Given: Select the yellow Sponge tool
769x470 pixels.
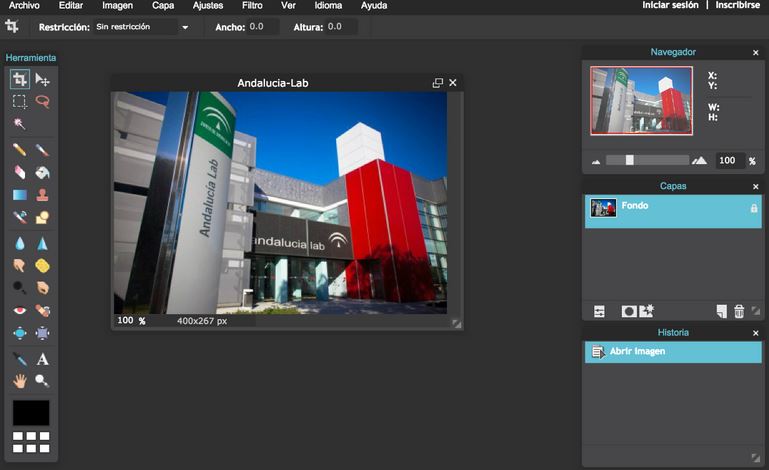Looking at the screenshot, I should point(42,265).
